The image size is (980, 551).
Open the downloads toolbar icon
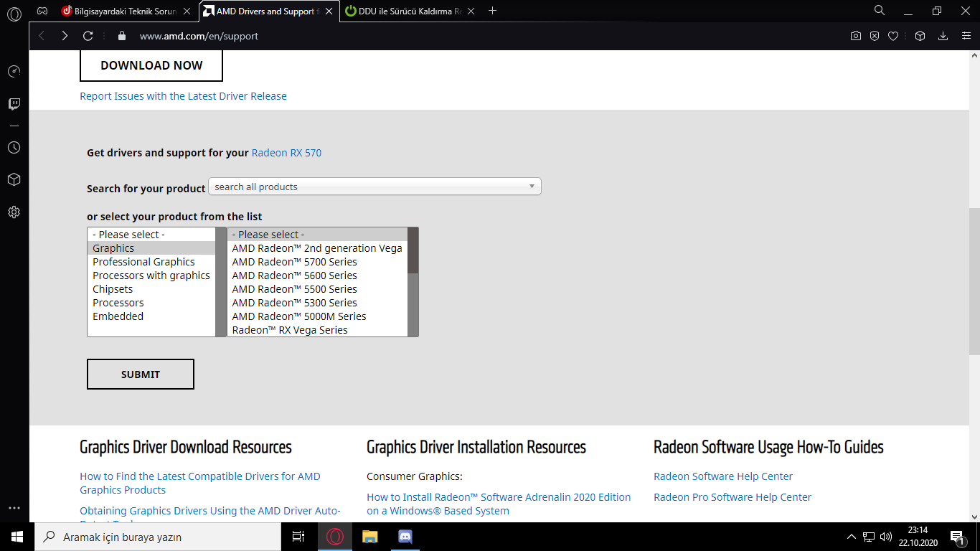pyautogui.click(x=943, y=36)
